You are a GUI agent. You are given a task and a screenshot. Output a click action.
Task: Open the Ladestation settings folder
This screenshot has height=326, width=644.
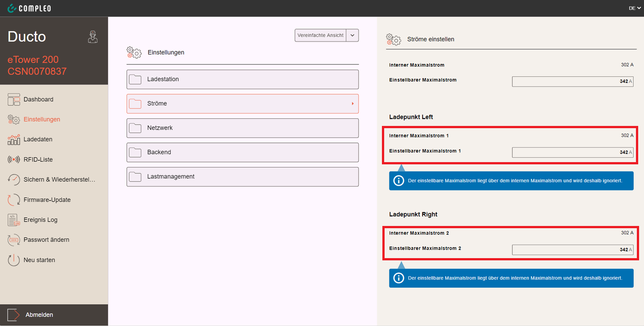(242, 79)
